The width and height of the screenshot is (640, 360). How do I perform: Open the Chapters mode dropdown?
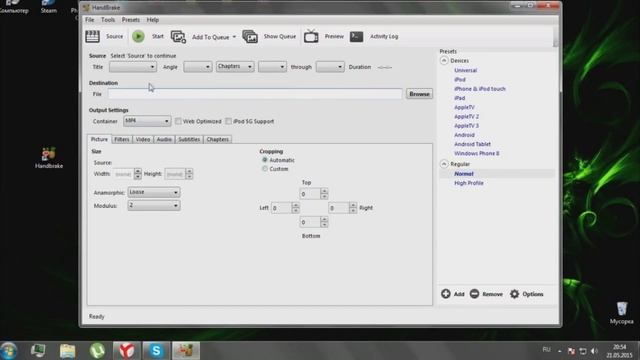[x=235, y=67]
